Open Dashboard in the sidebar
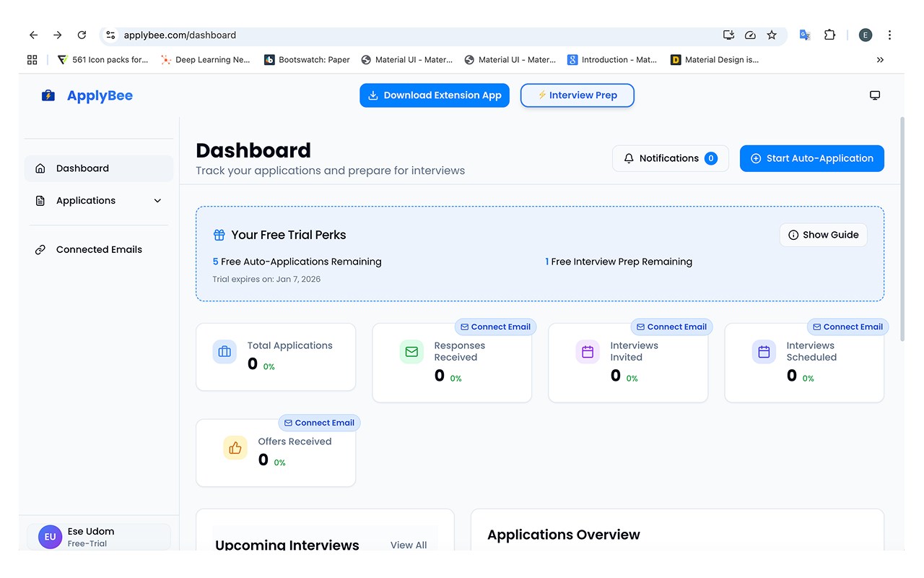This screenshot has height=578, width=924. tap(99, 168)
